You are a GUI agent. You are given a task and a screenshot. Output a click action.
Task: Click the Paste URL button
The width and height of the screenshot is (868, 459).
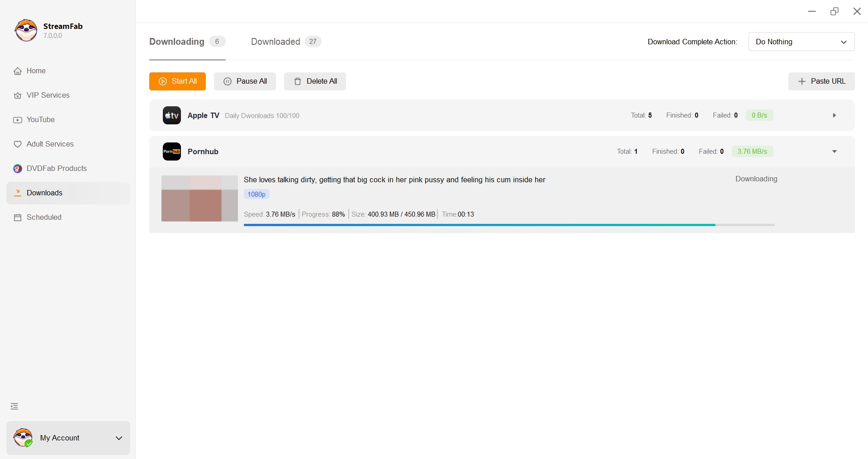click(x=821, y=81)
